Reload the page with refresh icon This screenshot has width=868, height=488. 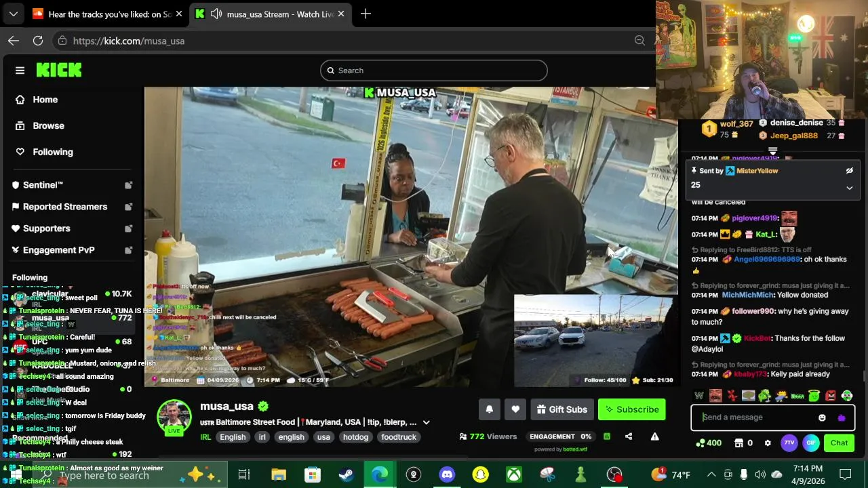(38, 41)
